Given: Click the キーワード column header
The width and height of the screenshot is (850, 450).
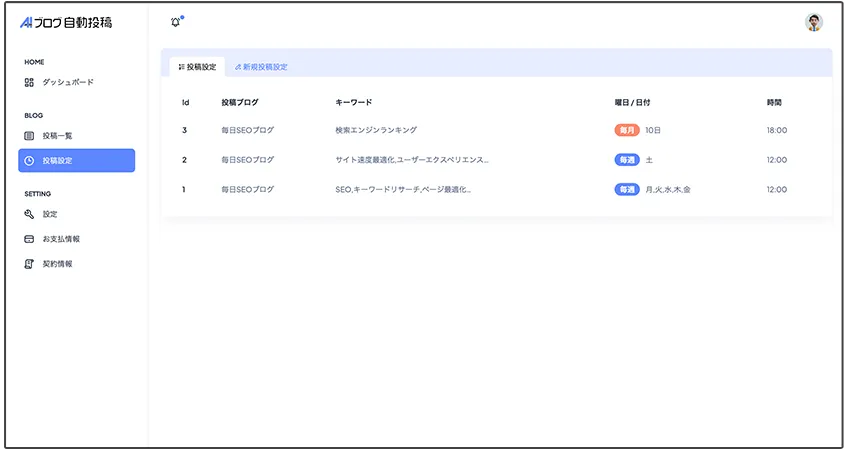Looking at the screenshot, I should coord(354,102).
